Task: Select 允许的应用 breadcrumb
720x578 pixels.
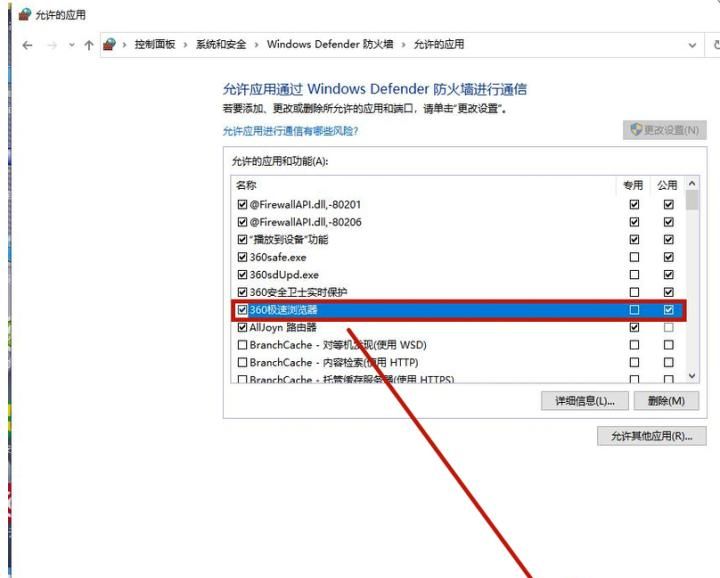Action: pyautogui.click(x=439, y=45)
